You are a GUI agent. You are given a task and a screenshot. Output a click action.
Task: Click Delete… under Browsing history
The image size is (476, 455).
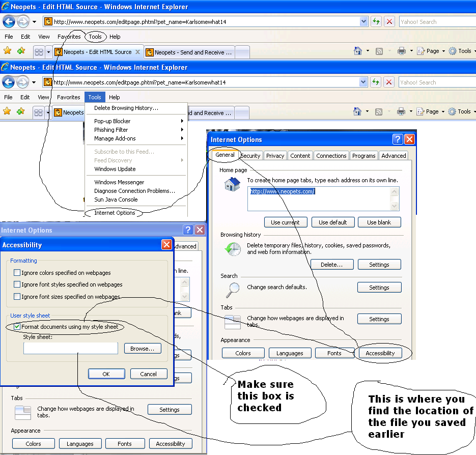(x=332, y=264)
